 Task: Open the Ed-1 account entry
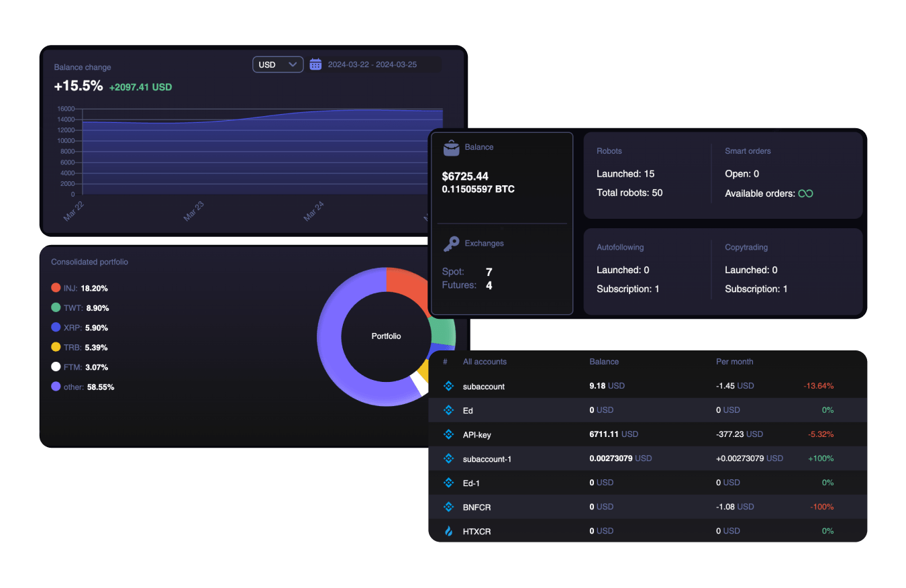(x=472, y=483)
